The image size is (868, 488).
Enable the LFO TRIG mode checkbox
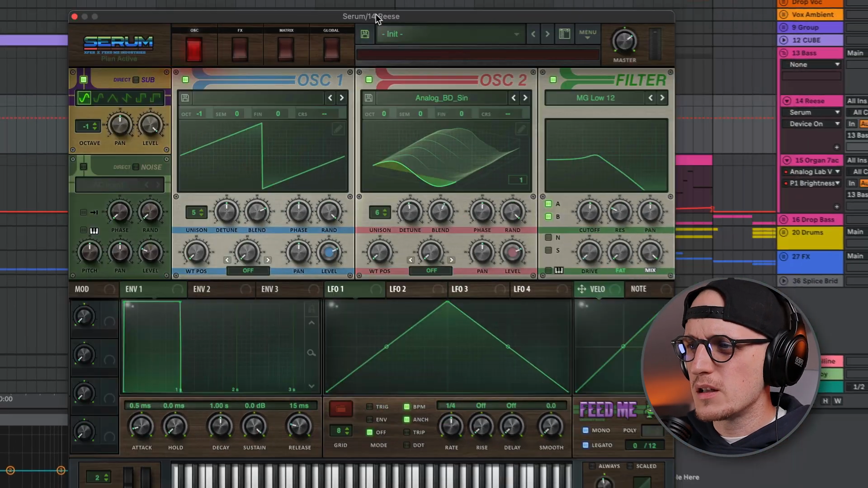point(370,407)
